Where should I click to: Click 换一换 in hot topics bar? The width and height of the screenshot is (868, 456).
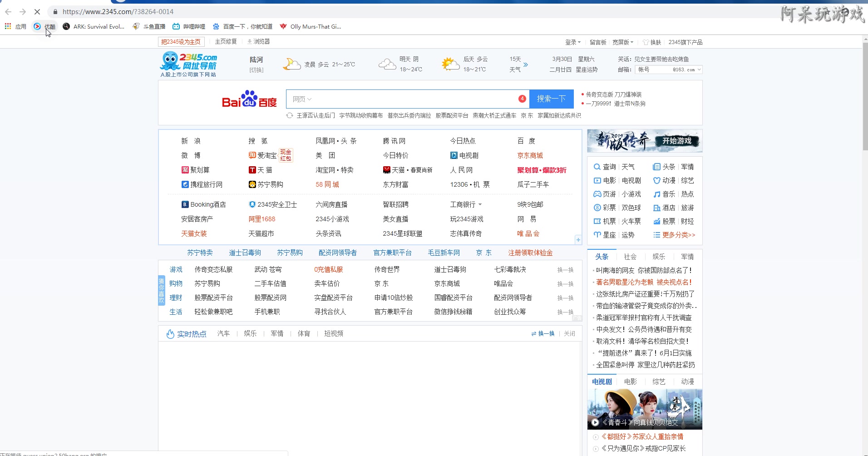coord(543,333)
